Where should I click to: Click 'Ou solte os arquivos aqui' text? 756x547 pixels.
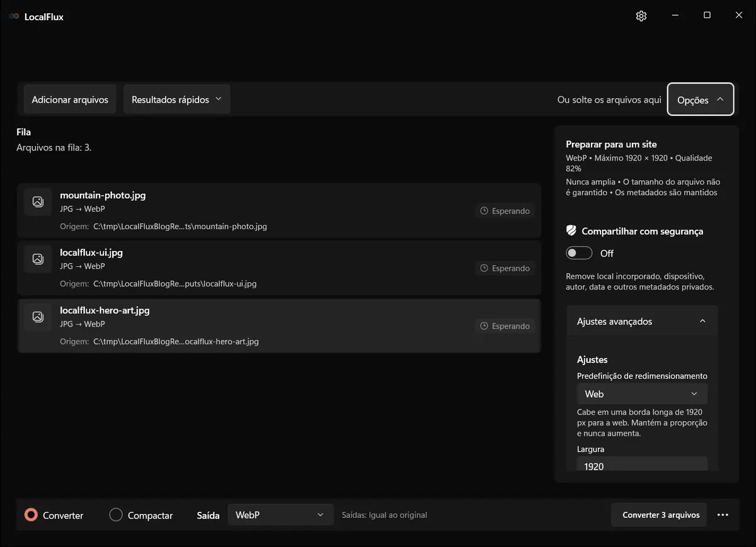tap(609, 99)
